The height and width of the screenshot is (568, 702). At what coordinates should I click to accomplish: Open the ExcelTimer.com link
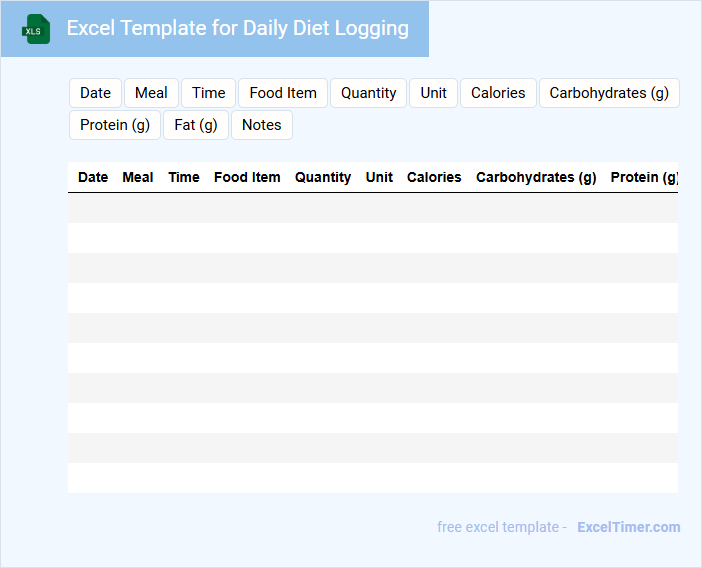click(629, 527)
